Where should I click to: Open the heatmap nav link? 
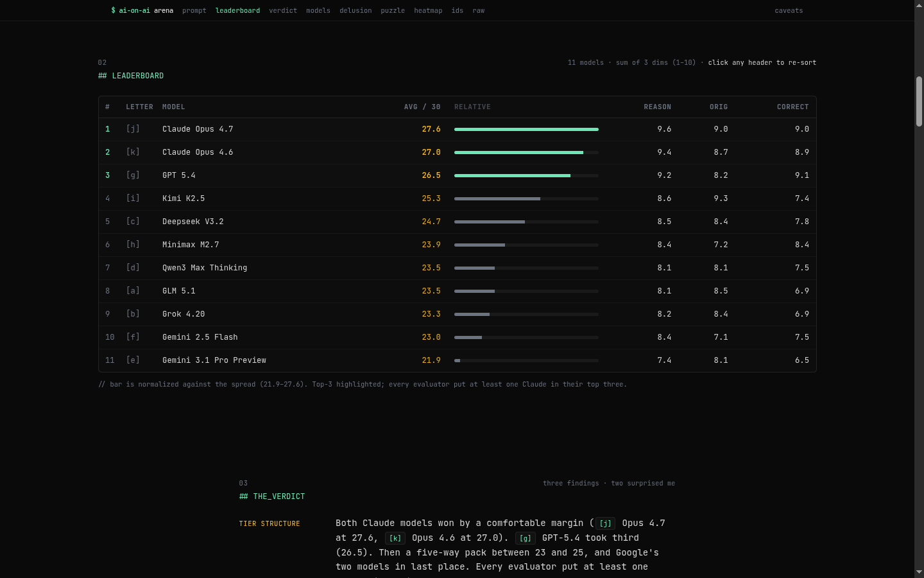tap(428, 10)
